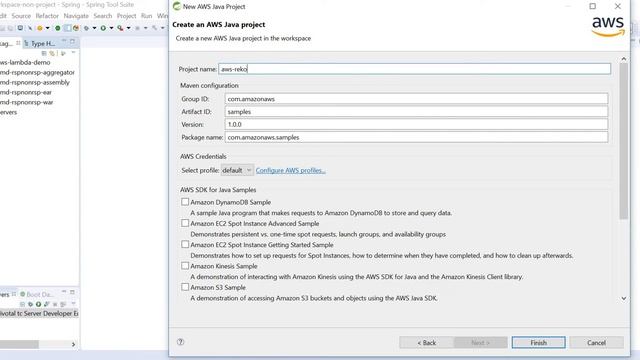Image resolution: width=640 pixels, height=360 pixels.
Task: Click right arrow of Servers horizontal scrollbar
Action: pyautogui.click(x=73, y=344)
